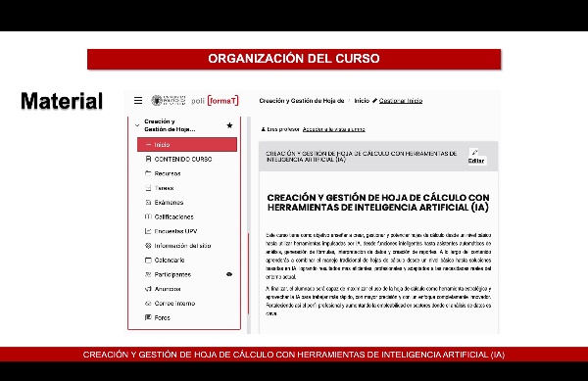Click the Encuestas UPV chart icon
The width and height of the screenshot is (588, 381).
[148, 231]
